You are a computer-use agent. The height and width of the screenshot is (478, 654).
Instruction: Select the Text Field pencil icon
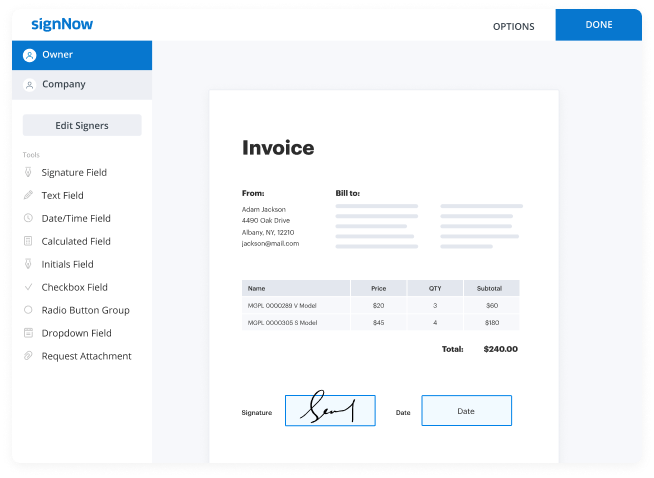pyautogui.click(x=28, y=196)
